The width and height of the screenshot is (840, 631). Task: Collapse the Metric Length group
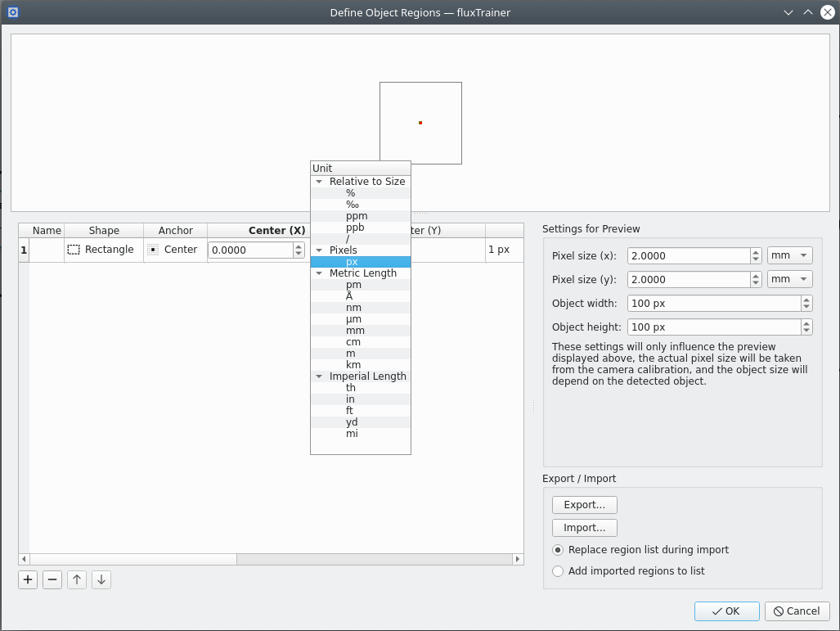pyautogui.click(x=319, y=273)
